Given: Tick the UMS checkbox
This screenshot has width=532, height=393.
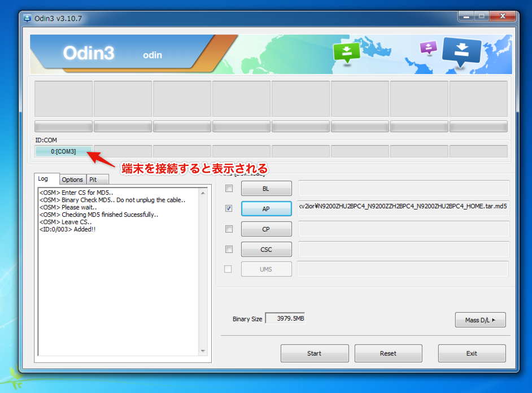Looking at the screenshot, I should point(228,269).
